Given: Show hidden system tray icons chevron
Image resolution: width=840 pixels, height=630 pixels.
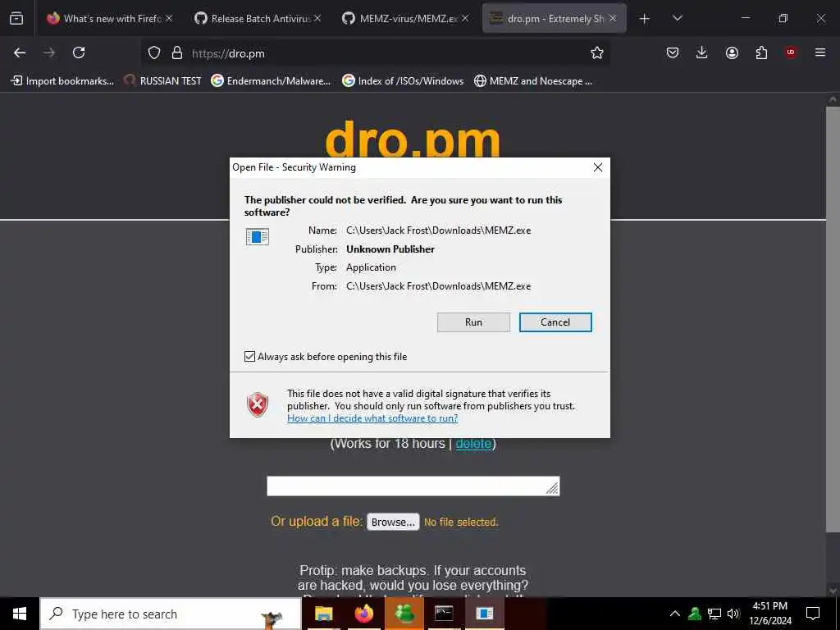Looking at the screenshot, I should click(675, 614).
